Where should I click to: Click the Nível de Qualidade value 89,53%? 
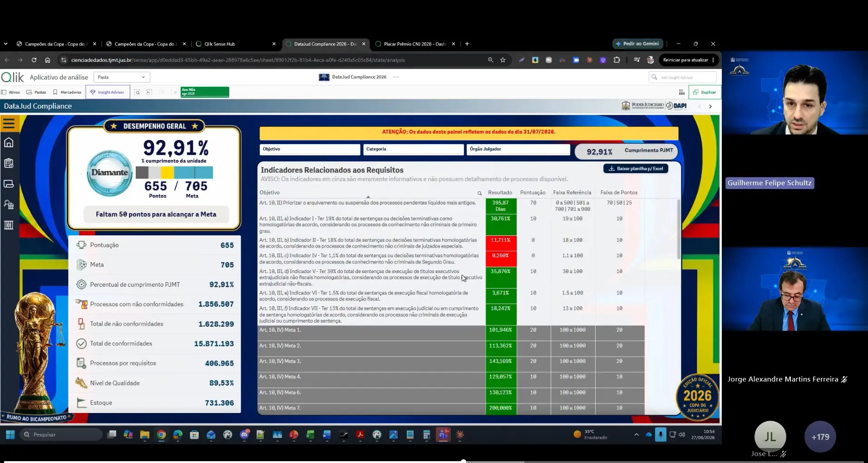coord(222,383)
